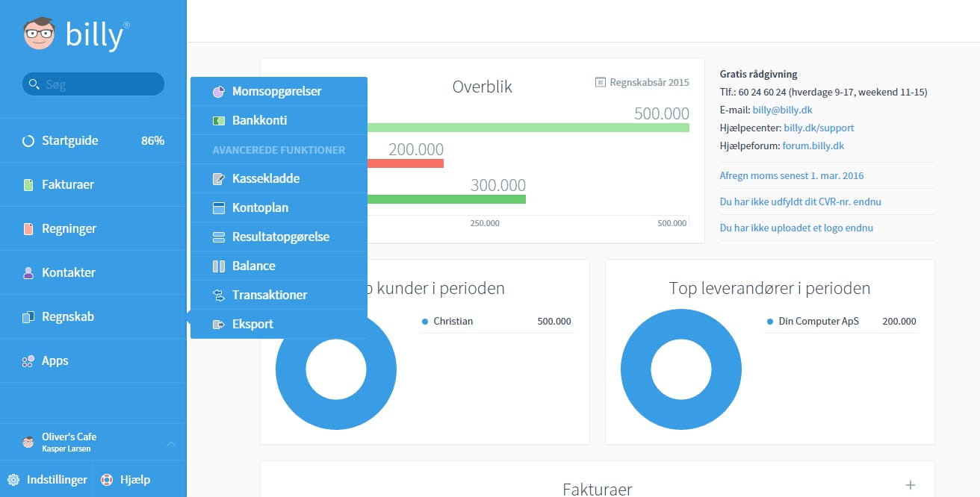
Task: Select Balance in the submenu
Action: click(x=279, y=266)
